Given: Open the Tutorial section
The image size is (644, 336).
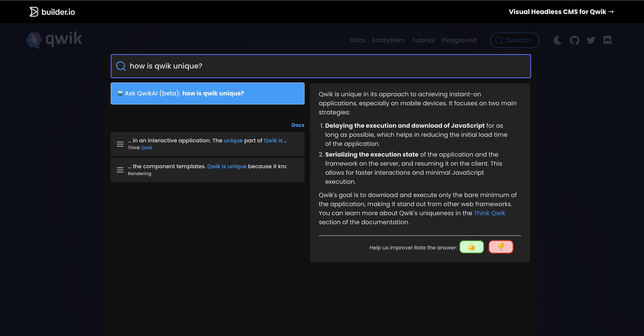Looking at the screenshot, I should pyautogui.click(x=423, y=40).
